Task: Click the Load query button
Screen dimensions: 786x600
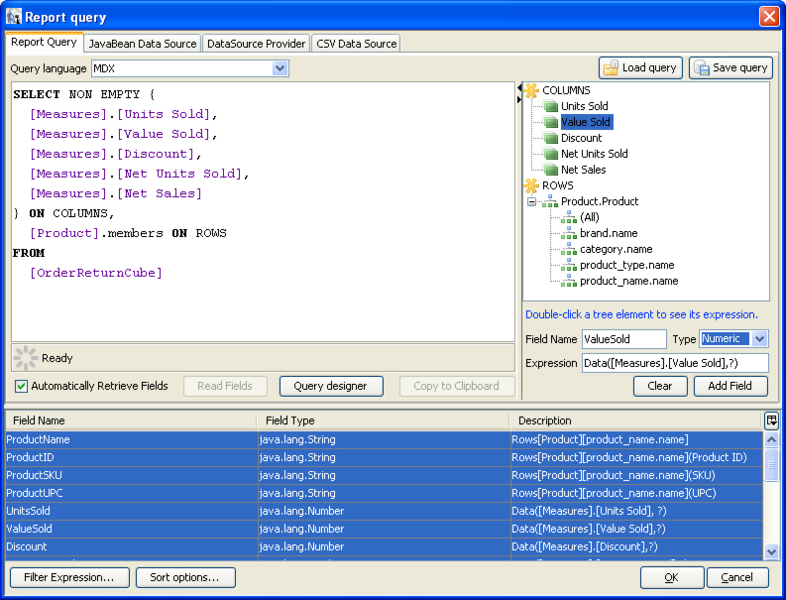Action: coord(641,68)
